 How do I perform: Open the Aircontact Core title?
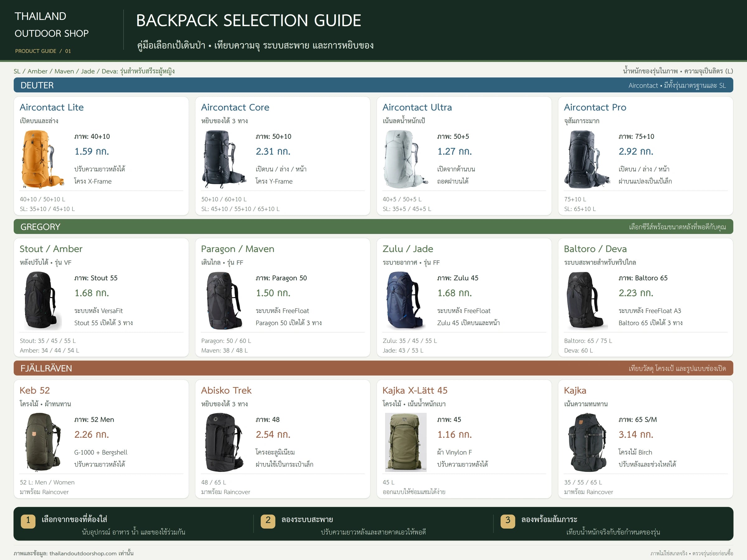coord(235,107)
